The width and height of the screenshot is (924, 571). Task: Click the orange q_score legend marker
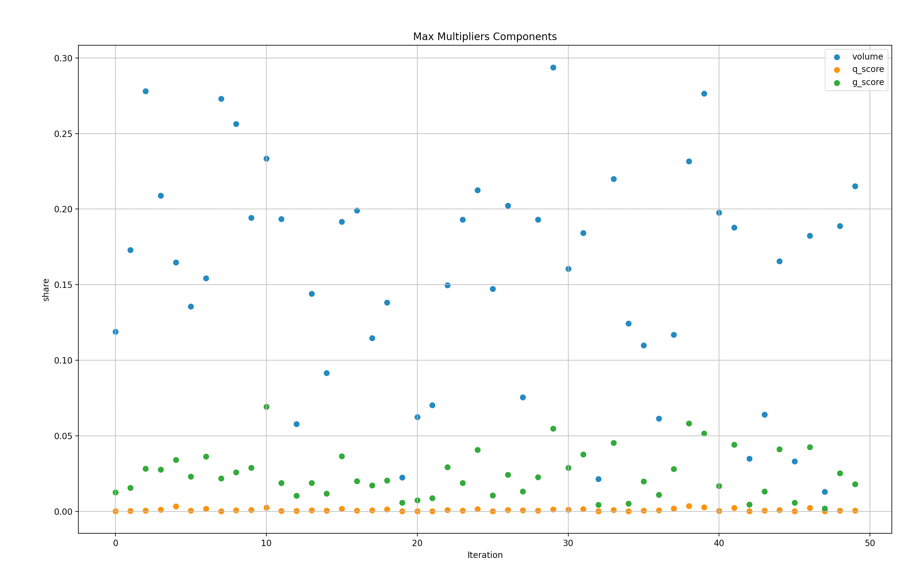(x=837, y=70)
